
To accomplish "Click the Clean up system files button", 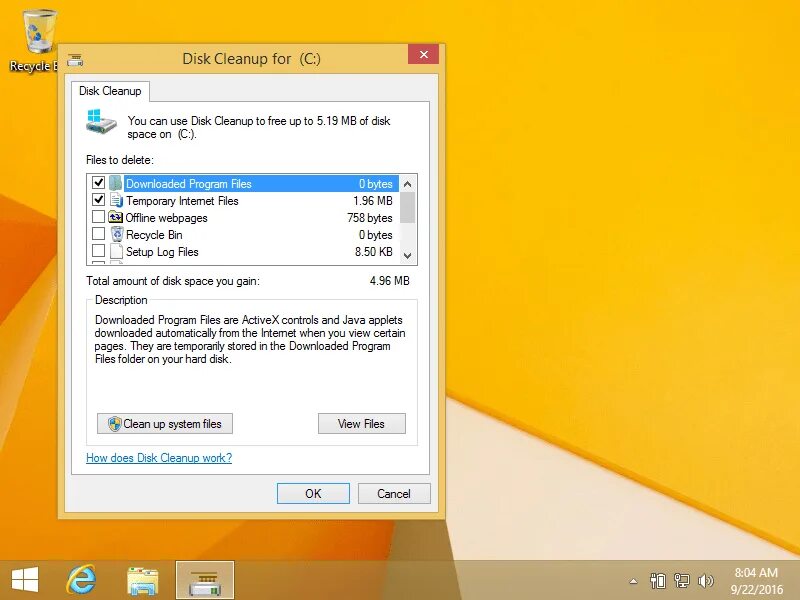I will [x=164, y=423].
